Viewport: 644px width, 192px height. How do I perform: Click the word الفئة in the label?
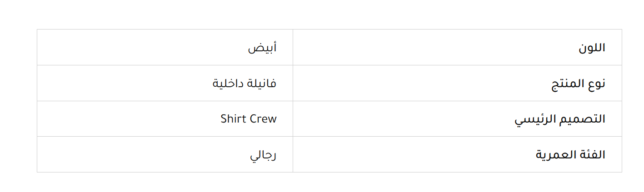click(594, 155)
